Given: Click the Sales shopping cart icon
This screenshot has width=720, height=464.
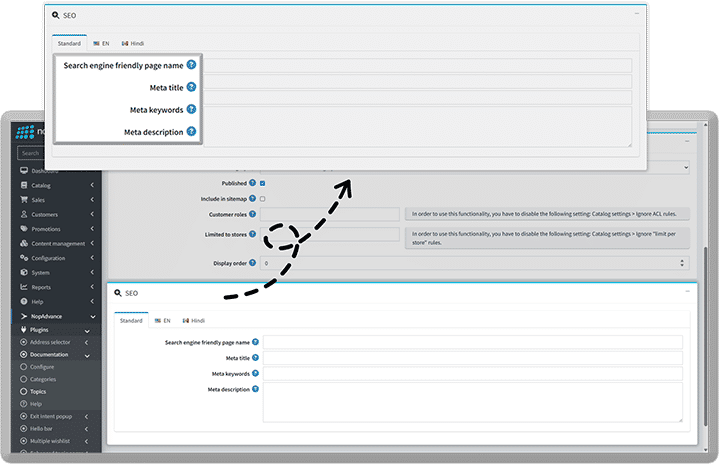Looking at the screenshot, I should point(24,199).
